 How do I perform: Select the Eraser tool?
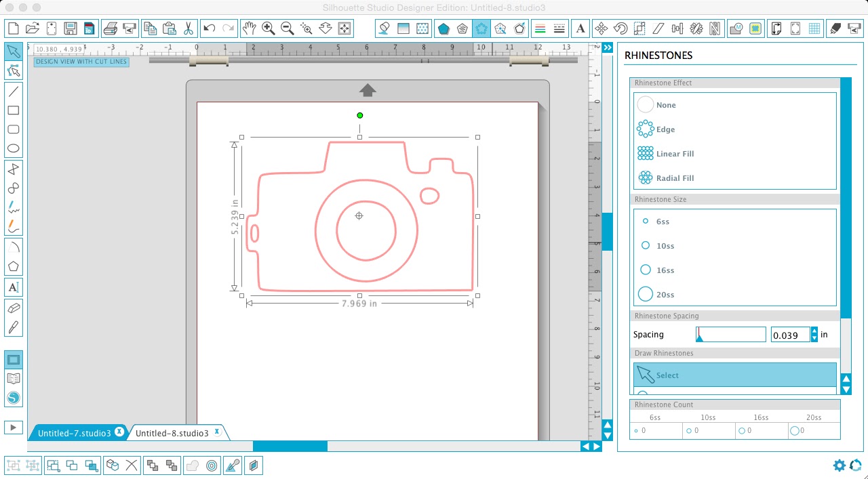tap(13, 308)
